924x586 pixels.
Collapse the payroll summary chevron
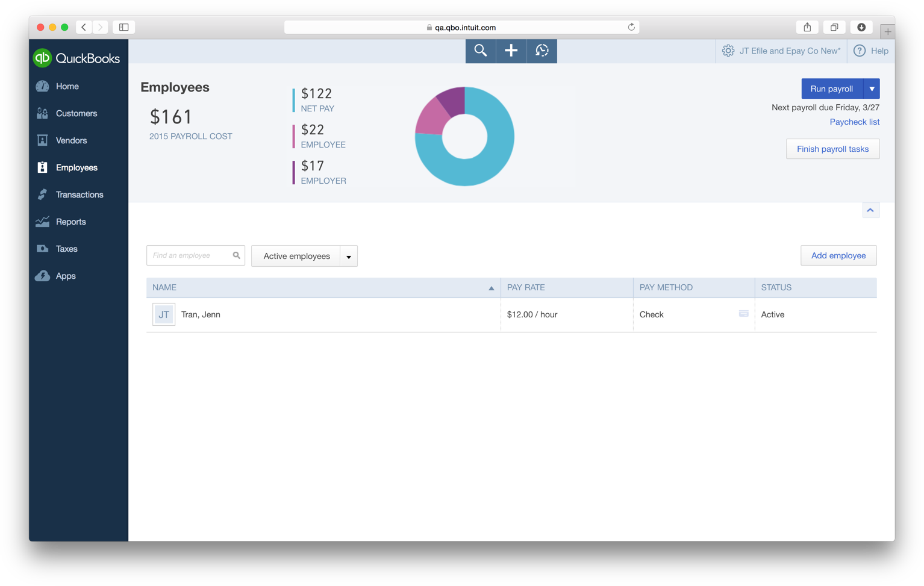pyautogui.click(x=870, y=210)
